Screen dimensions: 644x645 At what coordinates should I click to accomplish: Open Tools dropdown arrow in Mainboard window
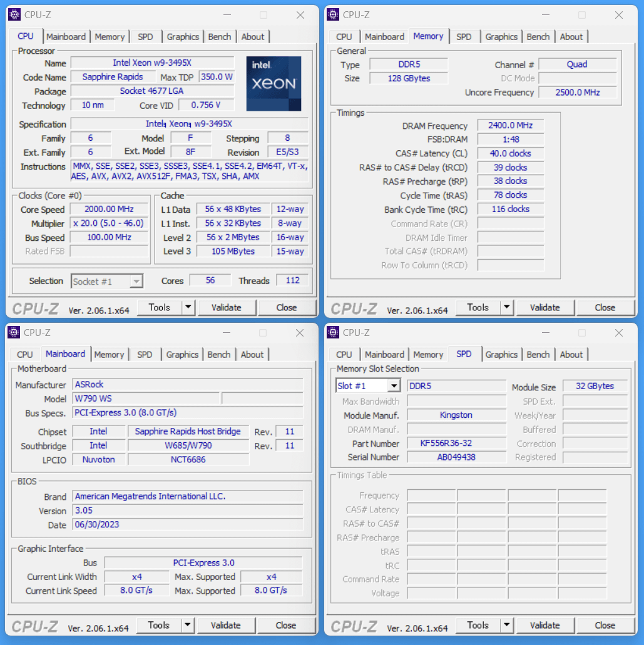tap(187, 625)
